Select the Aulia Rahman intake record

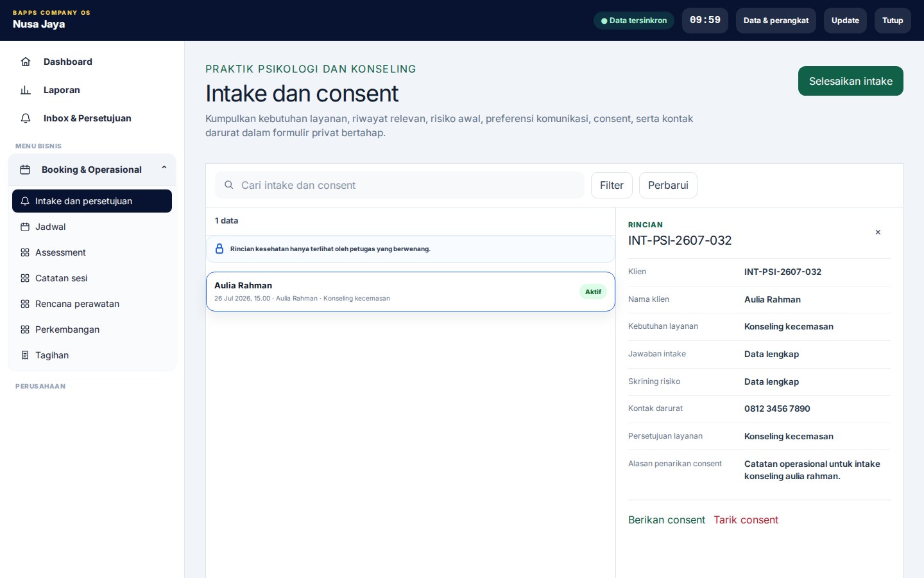[x=411, y=292]
